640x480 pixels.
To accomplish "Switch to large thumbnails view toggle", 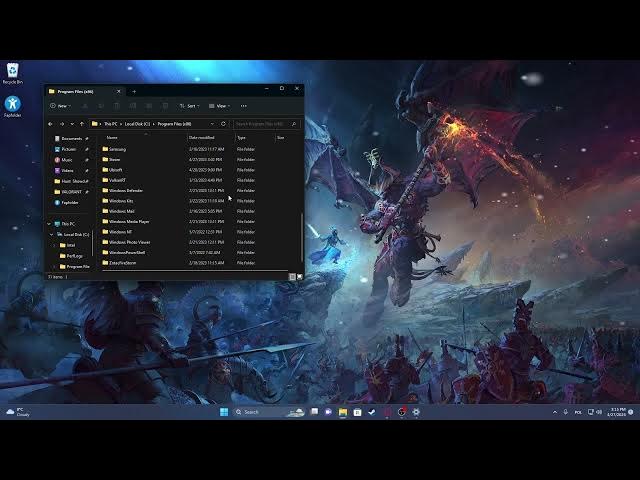I will [299, 276].
